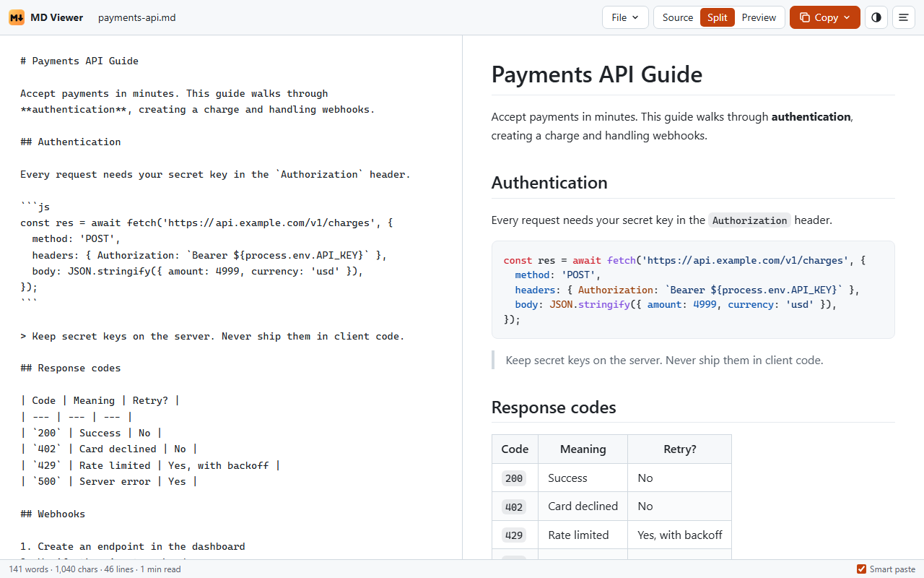This screenshot has height=578, width=924.
Task: Click the '200' code cell in preview table
Action: point(514,478)
